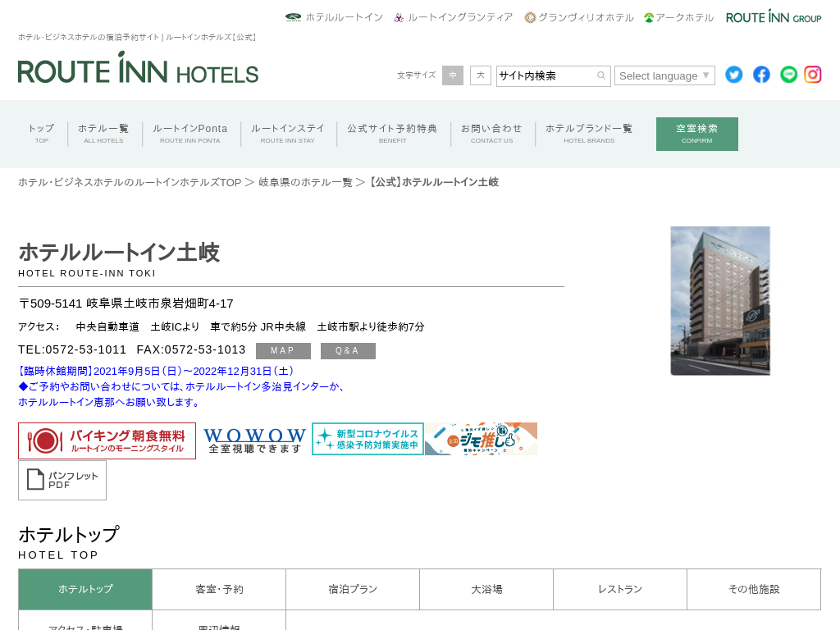Viewport: 840px width, 630px height.
Task: Go to トップ in navigation
Action: point(42,134)
